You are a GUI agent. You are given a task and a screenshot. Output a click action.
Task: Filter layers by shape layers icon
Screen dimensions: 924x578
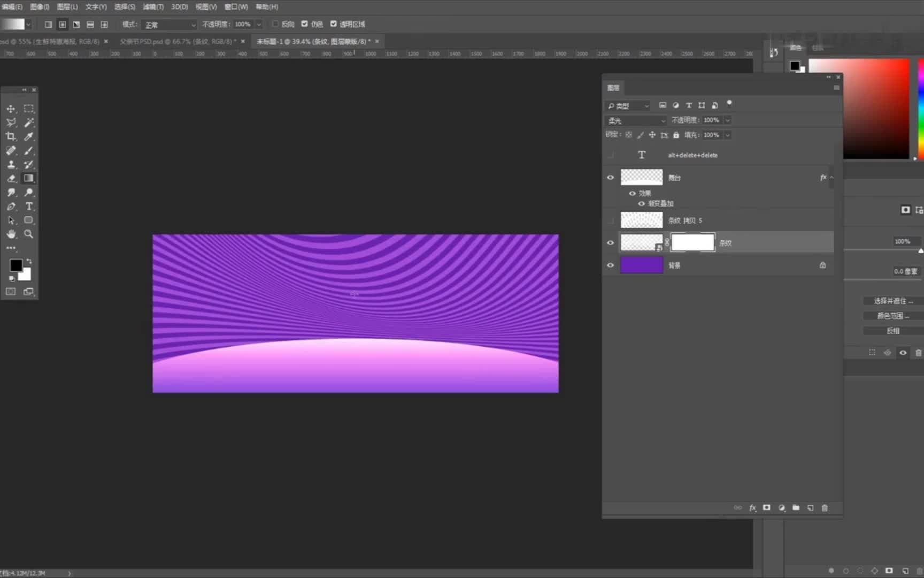(x=702, y=105)
